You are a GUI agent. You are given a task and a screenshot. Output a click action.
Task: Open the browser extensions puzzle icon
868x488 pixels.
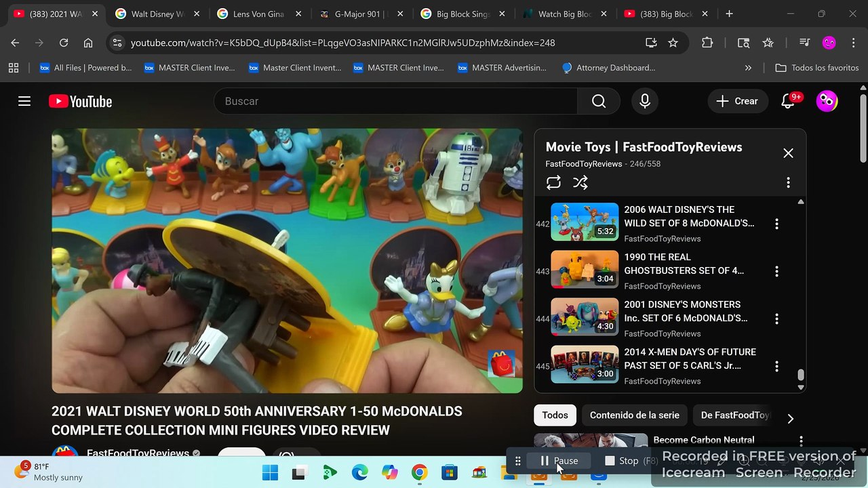[707, 43]
